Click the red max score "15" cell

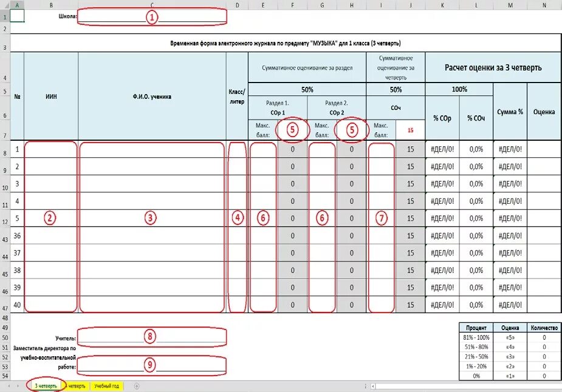411,130
